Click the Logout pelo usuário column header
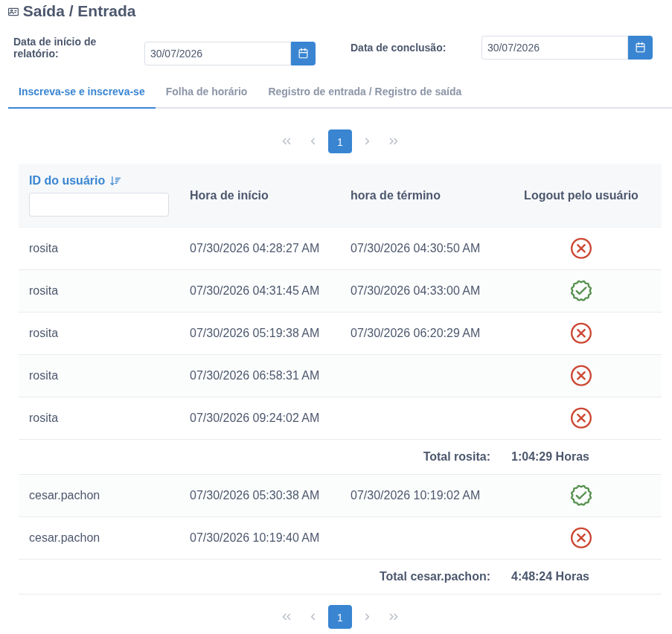Screen dimensions: 672x634 580,196
